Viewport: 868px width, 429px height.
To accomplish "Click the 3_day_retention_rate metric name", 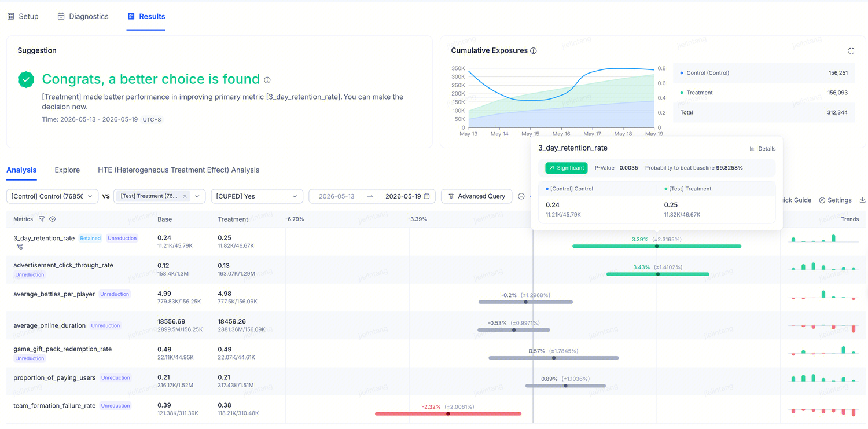I will (x=44, y=238).
